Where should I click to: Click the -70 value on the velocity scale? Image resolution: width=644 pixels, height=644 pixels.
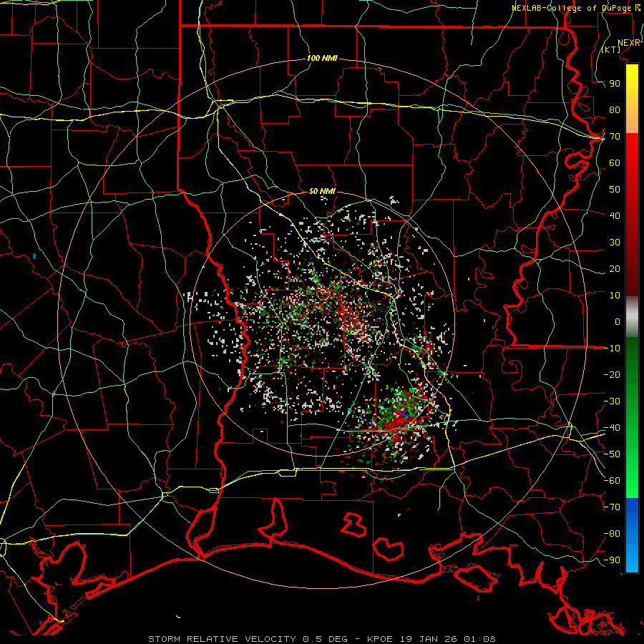612,507
